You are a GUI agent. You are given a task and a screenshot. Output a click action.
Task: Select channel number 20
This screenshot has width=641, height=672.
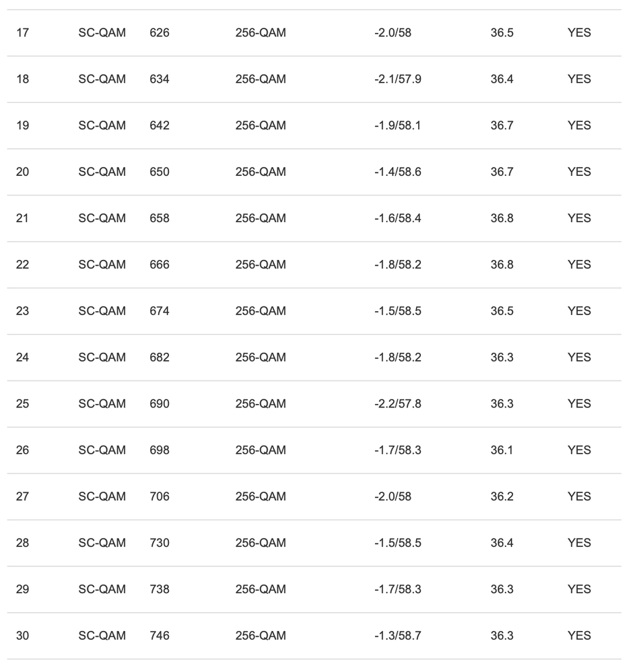tap(22, 172)
